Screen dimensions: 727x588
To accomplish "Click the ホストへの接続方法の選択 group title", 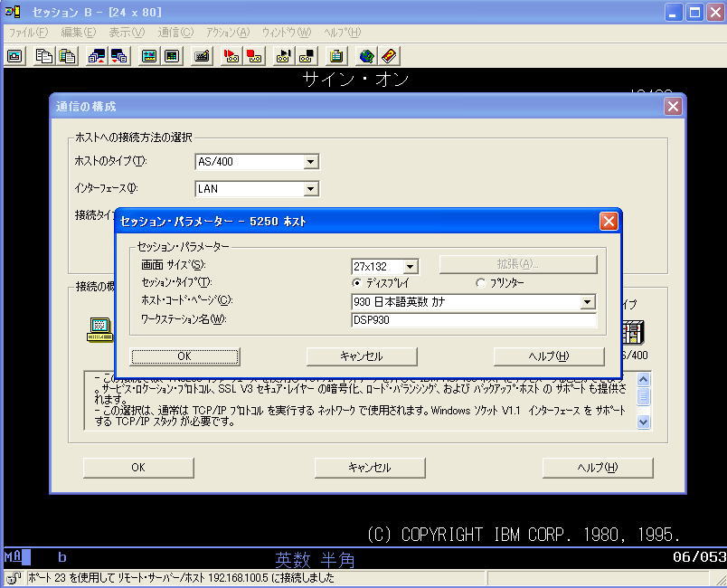I will point(134,138).
